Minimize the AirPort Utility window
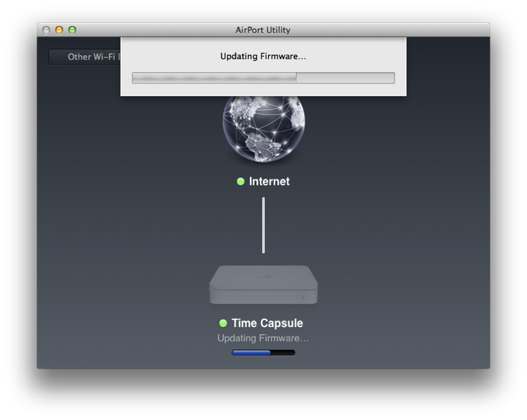The width and height of the screenshot is (527, 420). [x=59, y=30]
